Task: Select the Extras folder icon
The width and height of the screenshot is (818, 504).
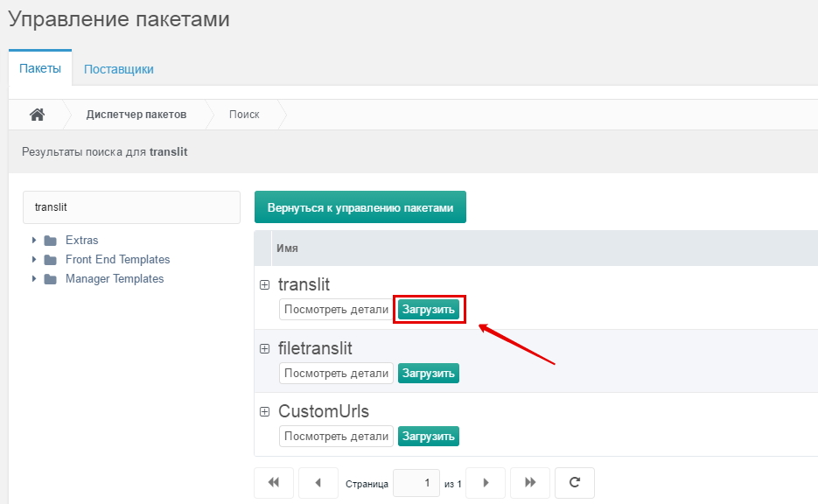Action: pyautogui.click(x=50, y=241)
